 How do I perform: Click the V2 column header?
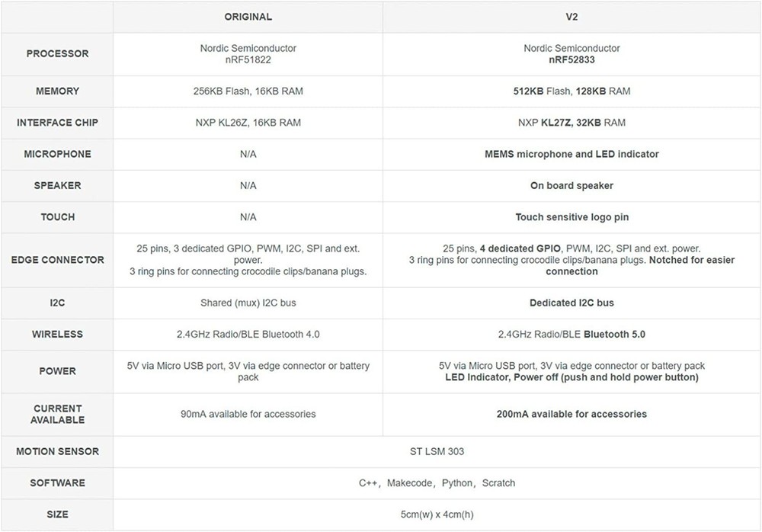pyautogui.click(x=571, y=17)
